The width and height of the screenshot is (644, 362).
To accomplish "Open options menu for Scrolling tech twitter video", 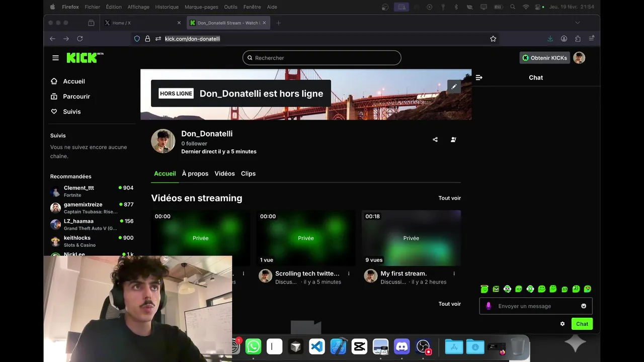I will click(349, 274).
